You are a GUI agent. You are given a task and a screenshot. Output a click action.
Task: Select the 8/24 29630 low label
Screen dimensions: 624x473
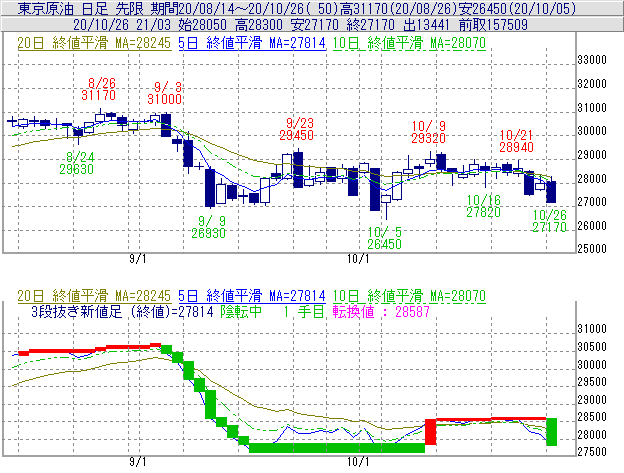[x=76, y=163]
